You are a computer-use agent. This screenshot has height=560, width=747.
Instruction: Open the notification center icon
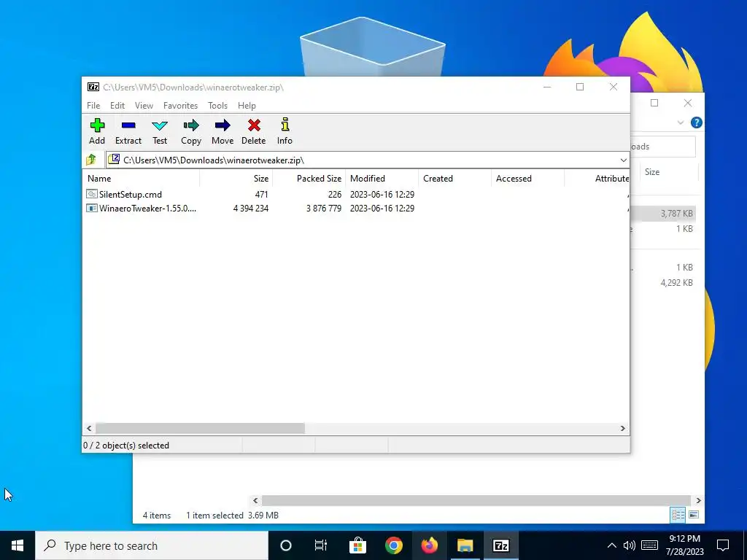[x=723, y=545]
